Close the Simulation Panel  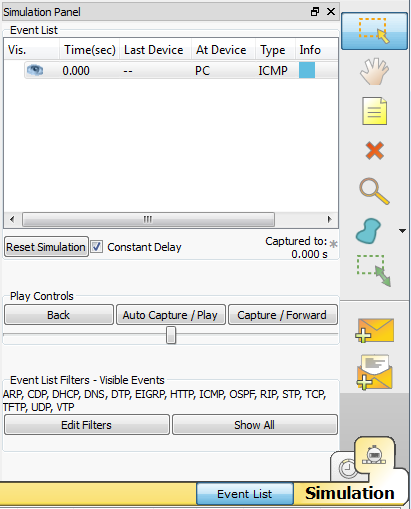point(331,12)
